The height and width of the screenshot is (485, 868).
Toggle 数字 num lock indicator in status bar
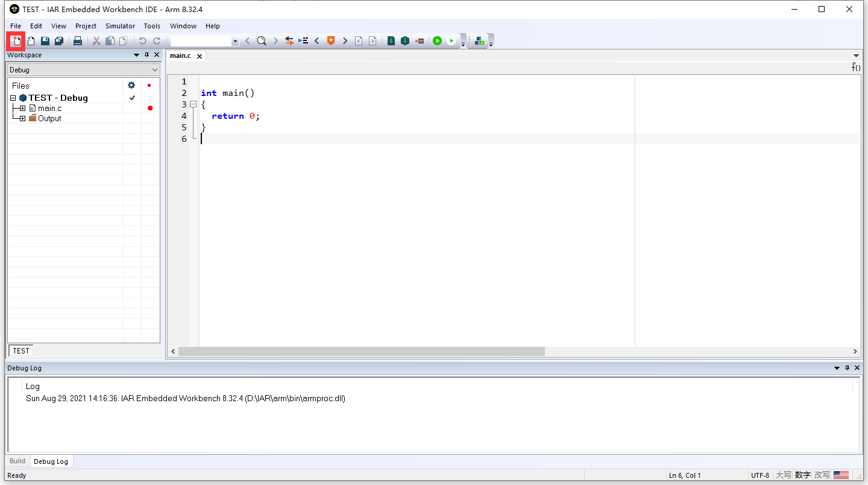coord(802,475)
